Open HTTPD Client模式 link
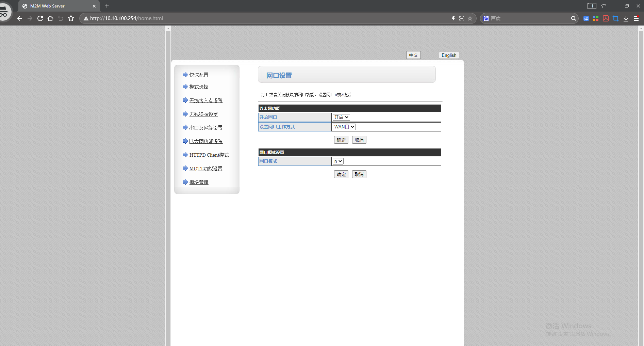The height and width of the screenshot is (346, 644). pos(209,155)
